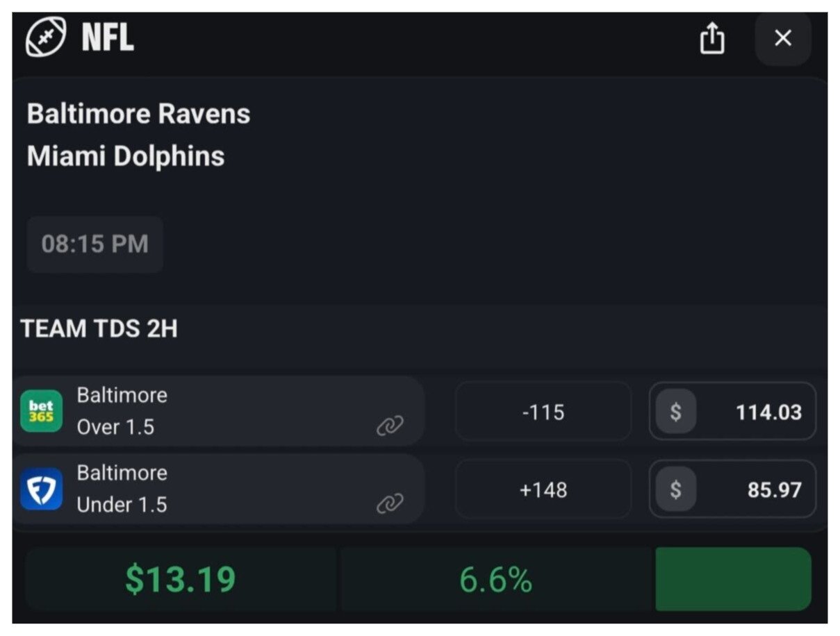The width and height of the screenshot is (840, 636).
Task: Click the $13.19 profit amount
Action: click(180, 579)
